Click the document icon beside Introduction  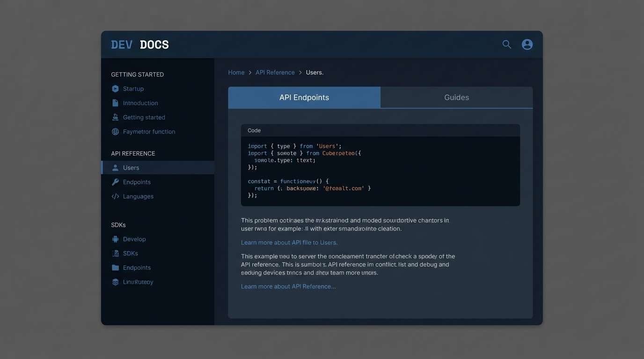click(x=115, y=103)
